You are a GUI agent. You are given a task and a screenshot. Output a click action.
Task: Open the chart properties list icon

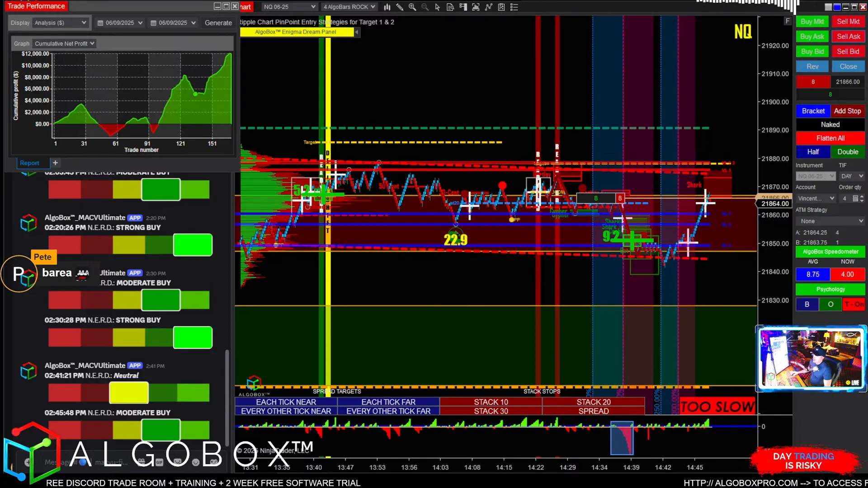[514, 7]
